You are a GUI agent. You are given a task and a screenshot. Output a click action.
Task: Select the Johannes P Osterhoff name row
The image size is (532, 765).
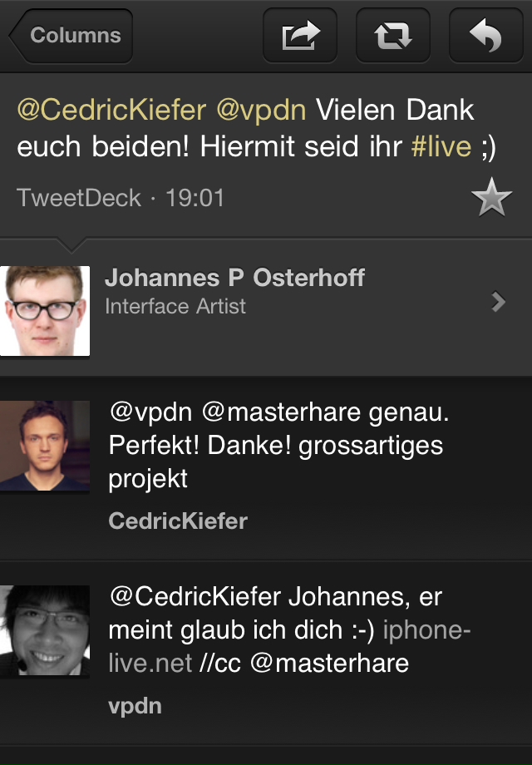tap(234, 278)
